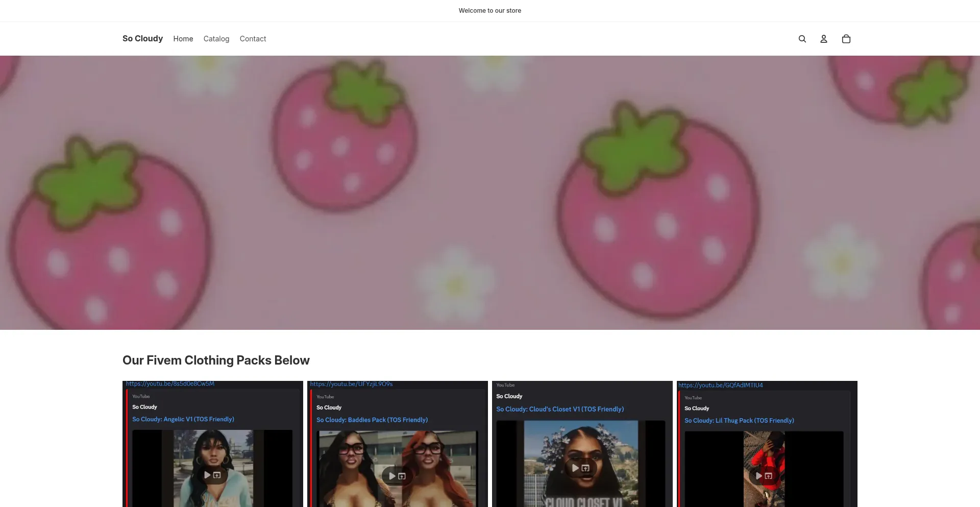The image size is (980, 507).
Task: Open the Lil Thug Pack title link
Action: pyautogui.click(x=739, y=420)
